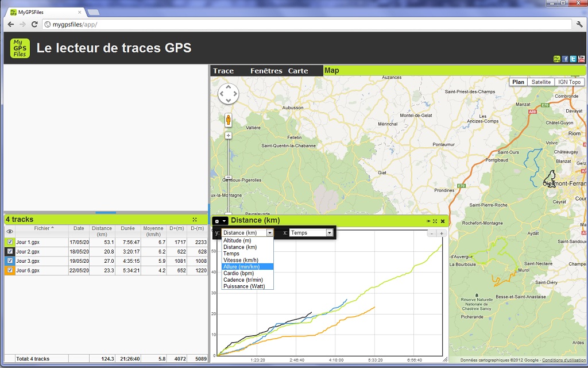
Task: Click the dock-left icon of graph panel
Action: [428, 221]
